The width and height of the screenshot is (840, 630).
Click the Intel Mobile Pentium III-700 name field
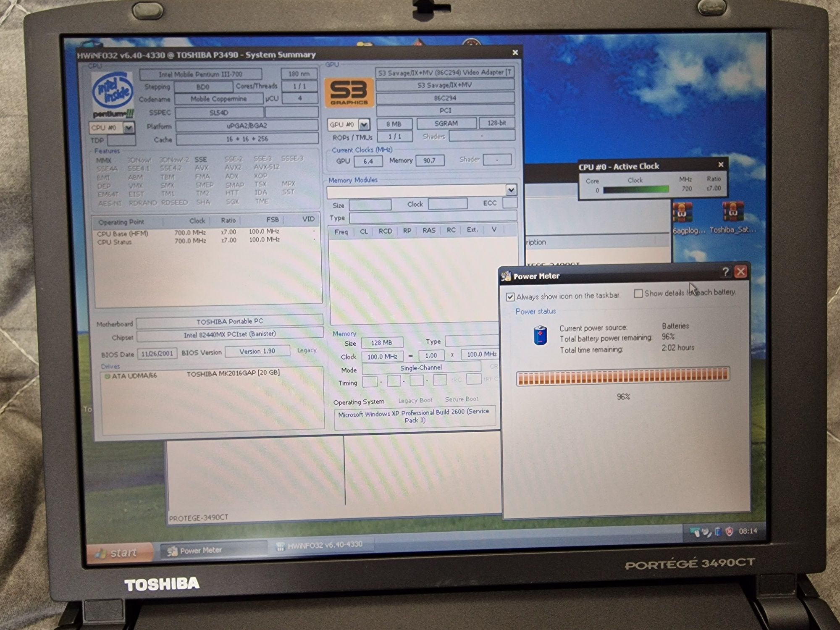(201, 74)
